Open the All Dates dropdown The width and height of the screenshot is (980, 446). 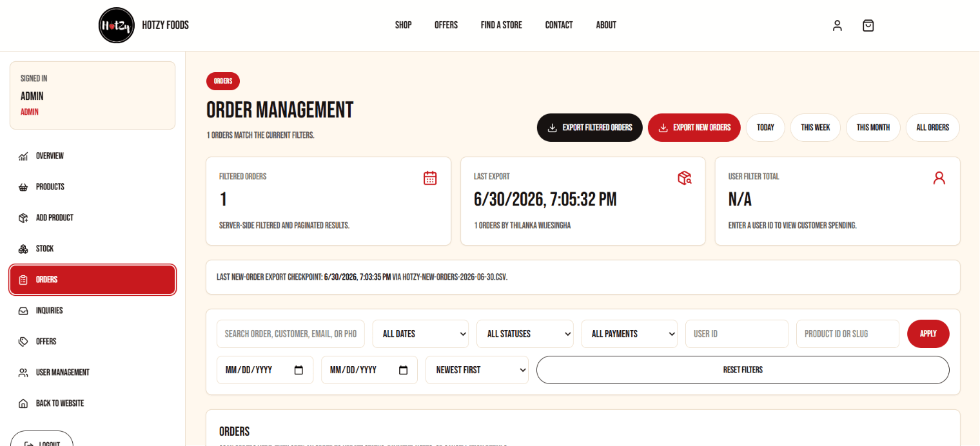click(420, 334)
